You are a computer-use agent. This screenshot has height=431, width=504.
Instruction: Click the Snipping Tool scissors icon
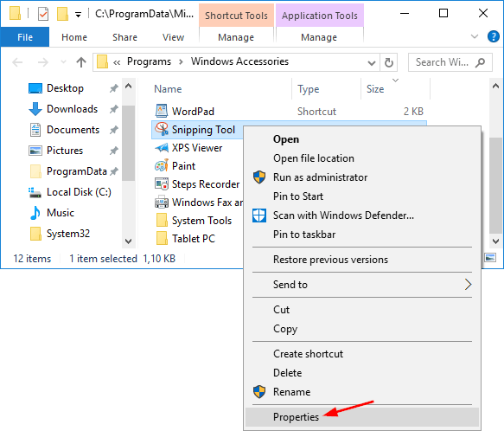click(x=162, y=129)
